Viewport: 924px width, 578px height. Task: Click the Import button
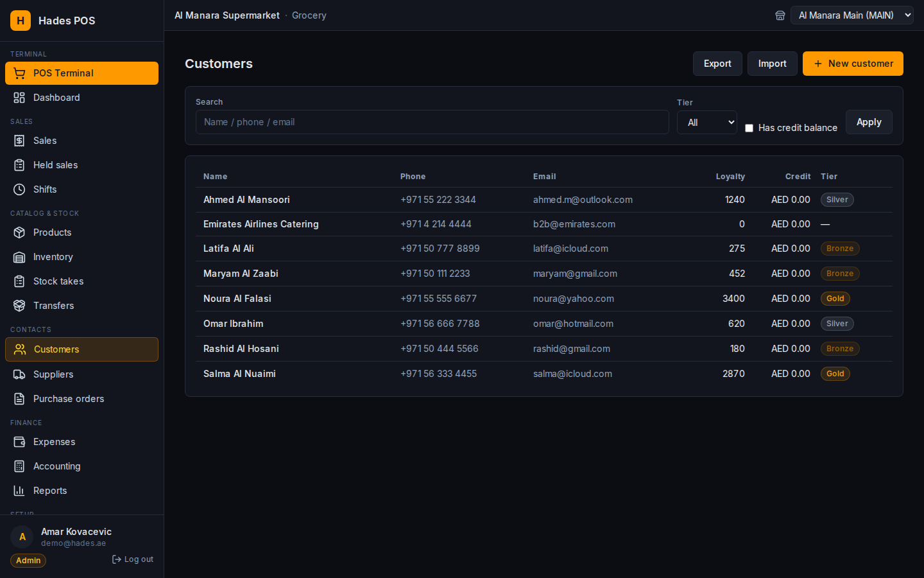pos(773,64)
